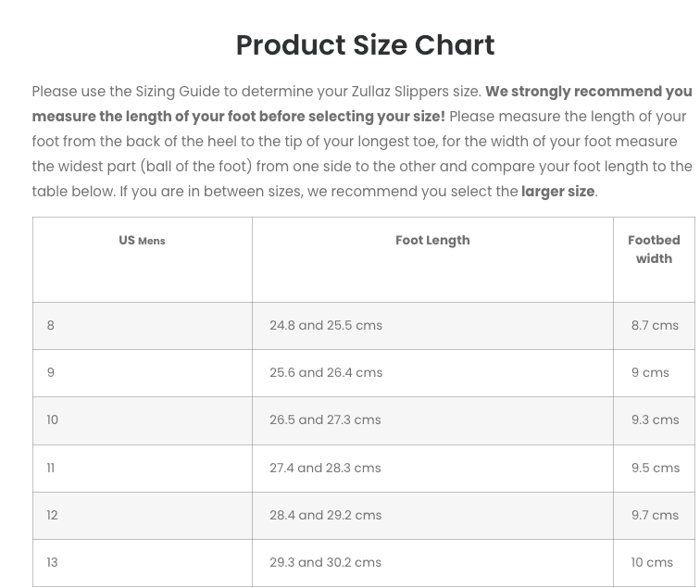Click the 10 cms footbed width cell
700x588 pixels.
pos(652,563)
